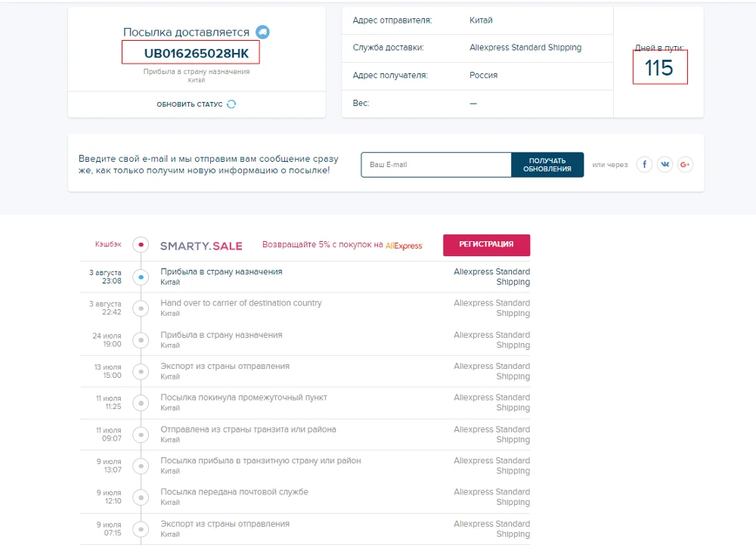This screenshot has width=756, height=545.
Task: Click the Китай sender address value
Action: [481, 20]
